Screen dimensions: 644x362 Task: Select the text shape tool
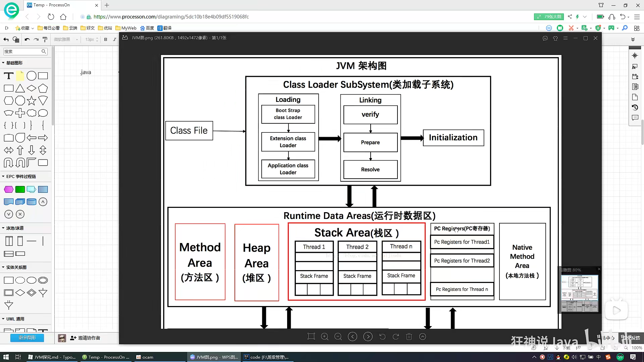pyautogui.click(x=9, y=76)
